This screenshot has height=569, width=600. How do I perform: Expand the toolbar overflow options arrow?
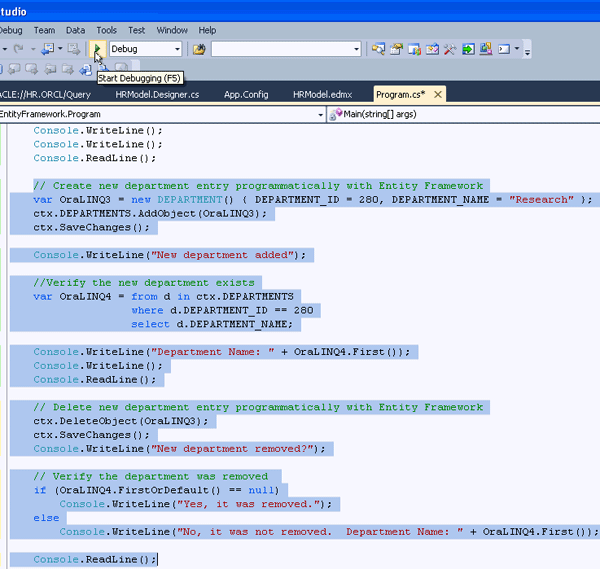point(527,50)
